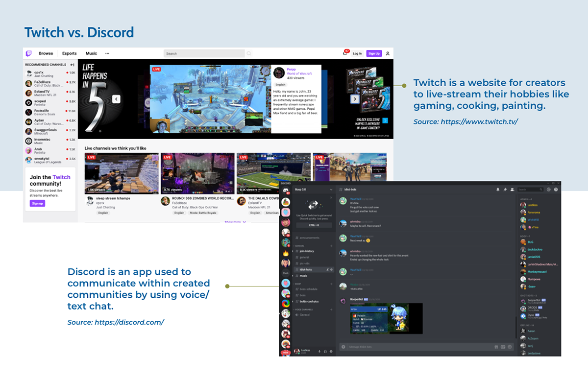Viewport: 588px width, 382px height.
Task: Add a channel to the GENERAL category
Action: coord(331,246)
